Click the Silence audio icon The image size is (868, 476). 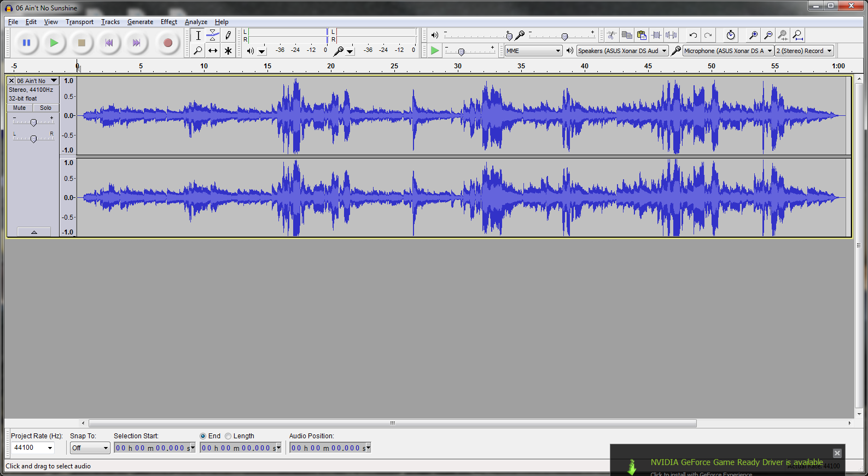pos(671,35)
